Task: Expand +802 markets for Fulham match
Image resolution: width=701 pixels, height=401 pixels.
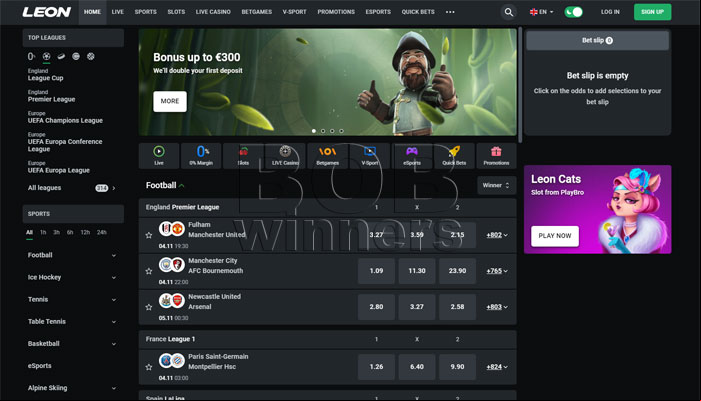Action: click(497, 235)
